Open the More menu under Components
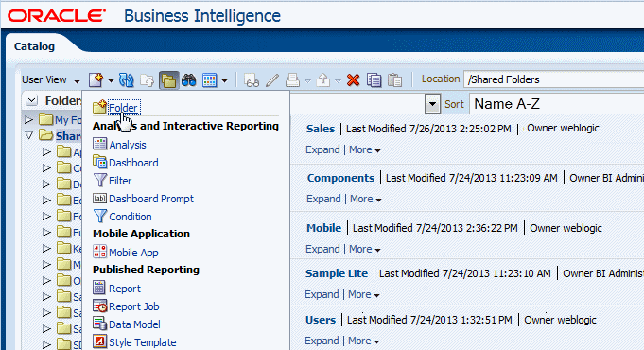644x350 pixels. point(366,200)
